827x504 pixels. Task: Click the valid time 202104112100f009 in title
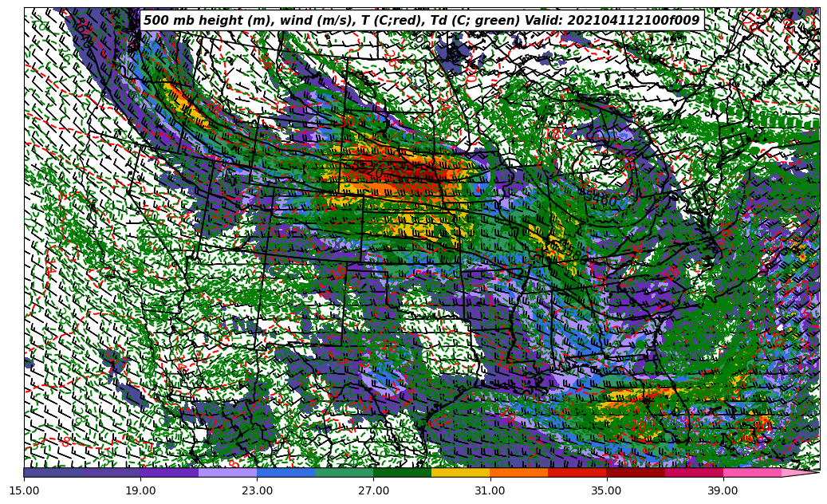[x=632, y=21]
